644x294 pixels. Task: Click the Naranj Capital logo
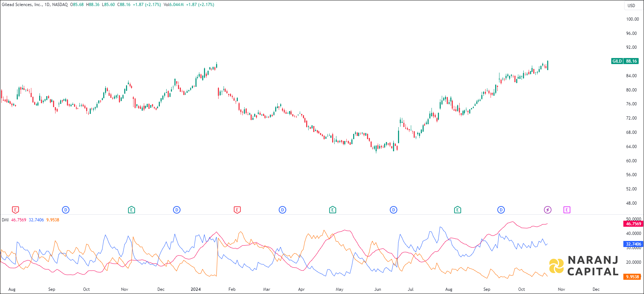point(584,266)
